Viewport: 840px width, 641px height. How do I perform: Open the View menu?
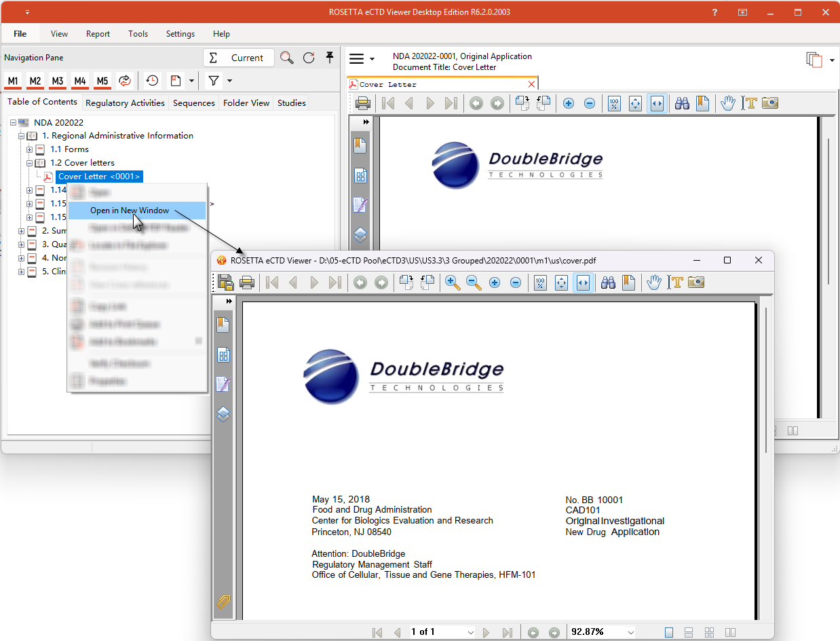(x=60, y=34)
